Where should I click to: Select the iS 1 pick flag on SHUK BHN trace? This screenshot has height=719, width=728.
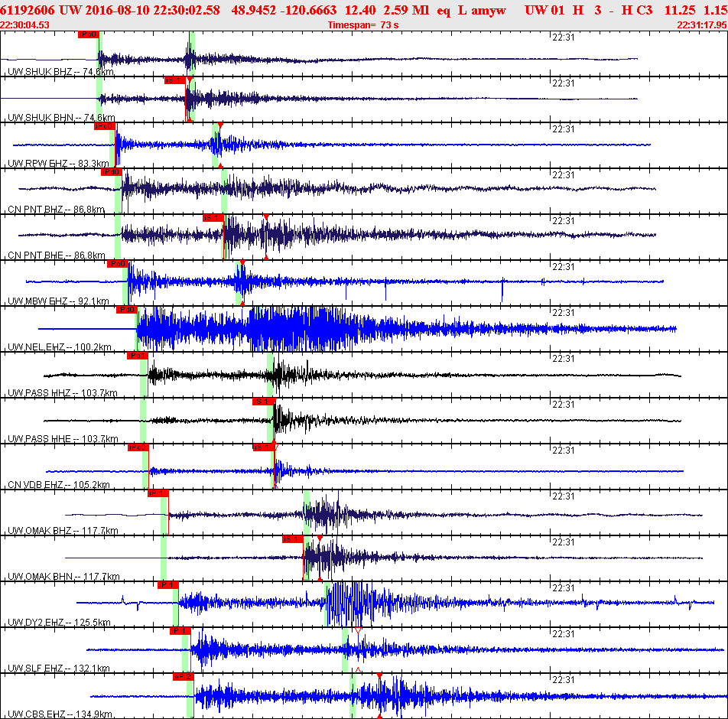click(x=174, y=80)
